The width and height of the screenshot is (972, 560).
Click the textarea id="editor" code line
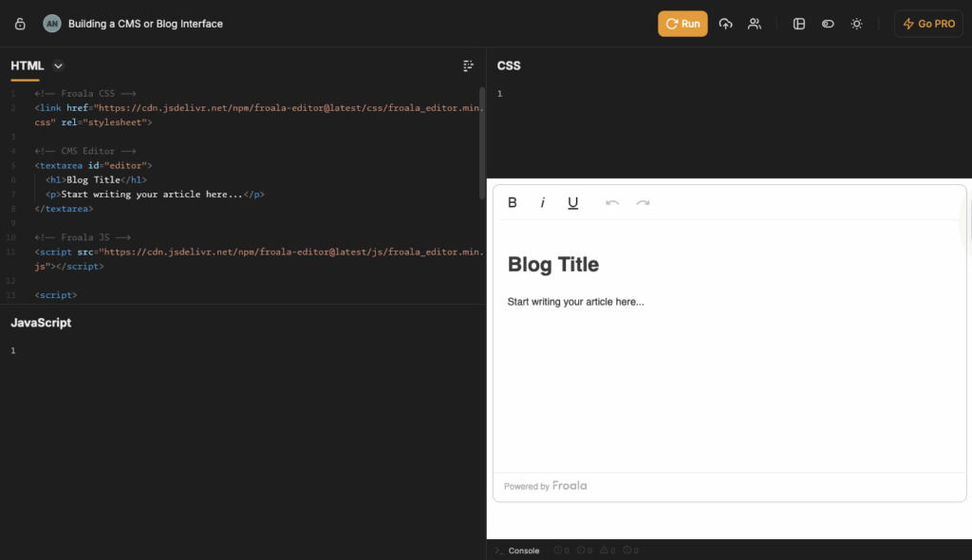pyautogui.click(x=93, y=165)
